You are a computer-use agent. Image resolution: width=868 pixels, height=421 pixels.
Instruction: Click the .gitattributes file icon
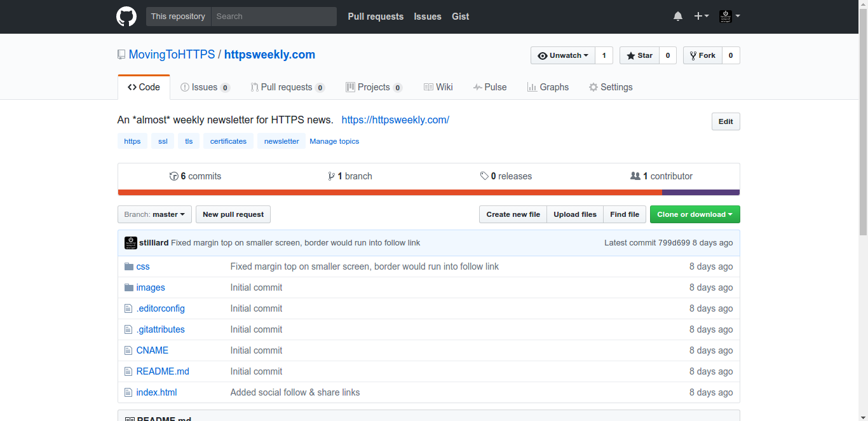tap(128, 329)
